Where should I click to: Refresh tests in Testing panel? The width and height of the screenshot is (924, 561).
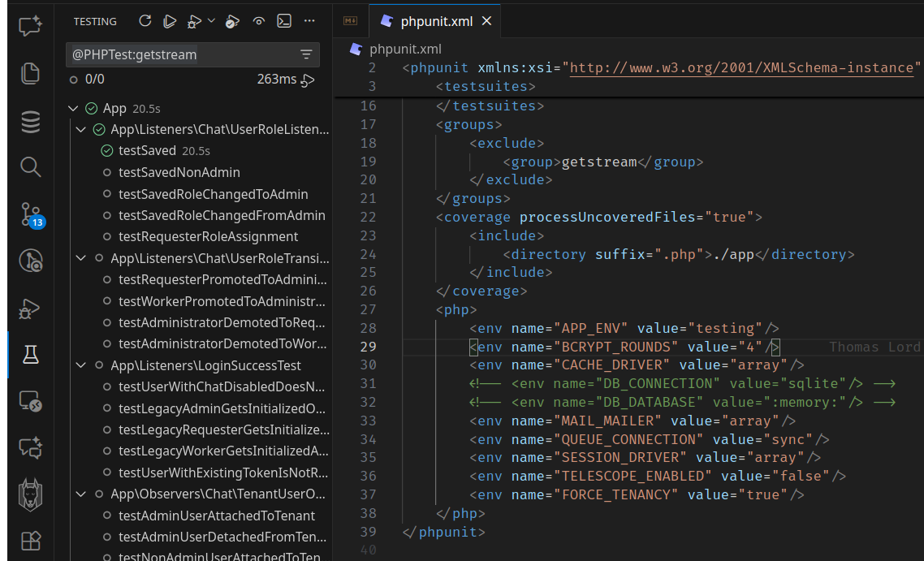145,21
